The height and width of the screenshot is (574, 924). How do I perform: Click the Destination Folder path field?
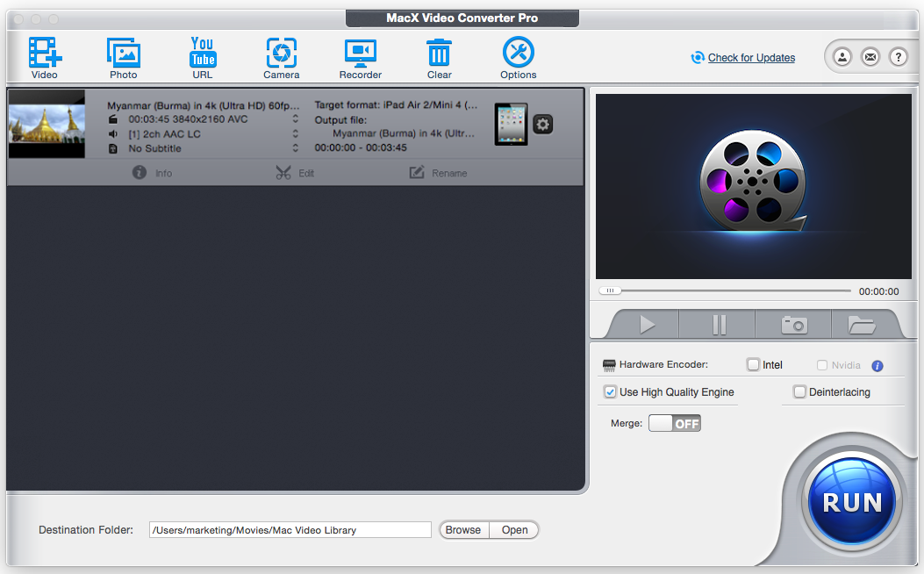290,530
